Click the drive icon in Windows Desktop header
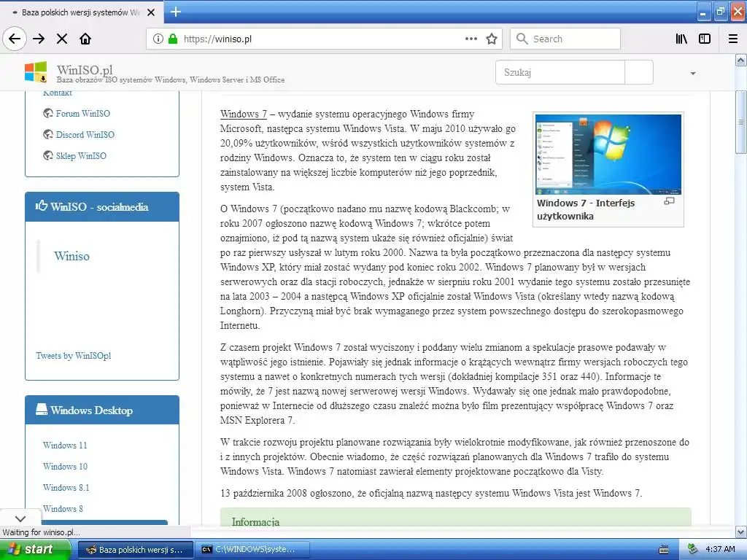This screenshot has width=747, height=560. click(42, 409)
